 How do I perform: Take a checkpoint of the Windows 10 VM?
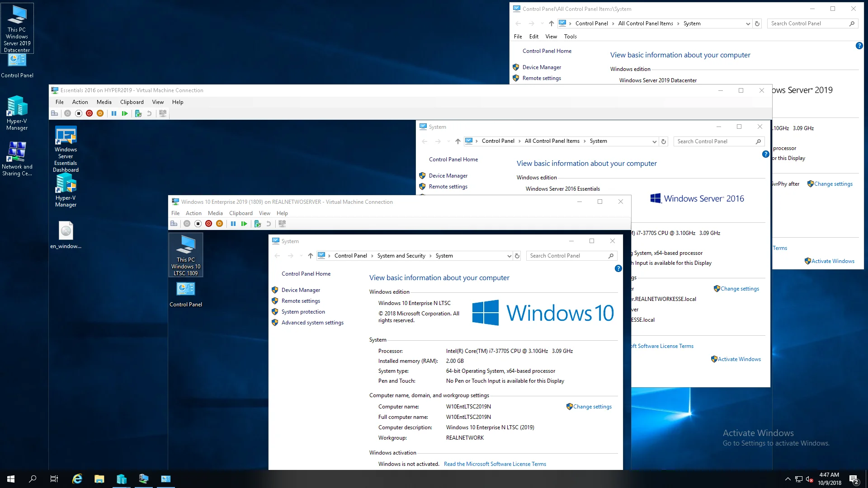point(258,224)
